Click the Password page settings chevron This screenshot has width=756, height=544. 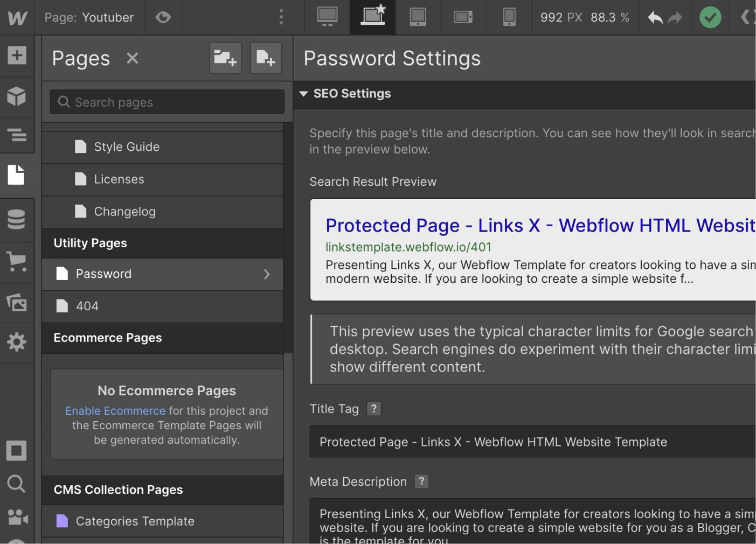coord(267,274)
